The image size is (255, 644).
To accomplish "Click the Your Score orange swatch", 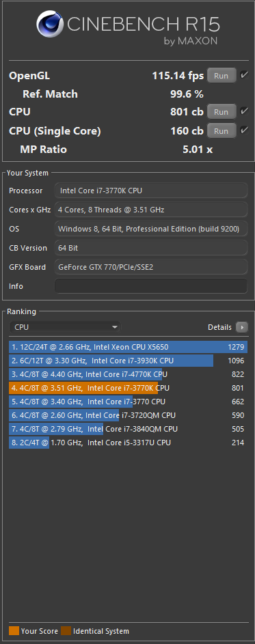I will point(14,631).
